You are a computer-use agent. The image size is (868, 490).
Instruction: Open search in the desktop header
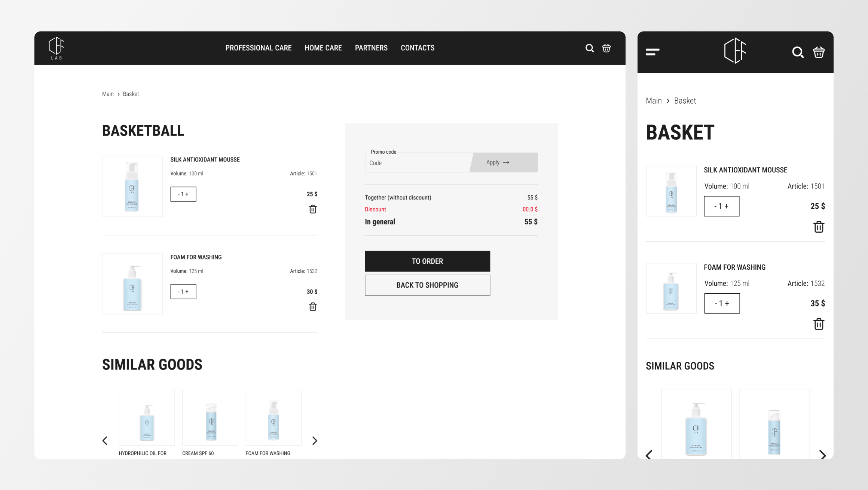tap(590, 48)
